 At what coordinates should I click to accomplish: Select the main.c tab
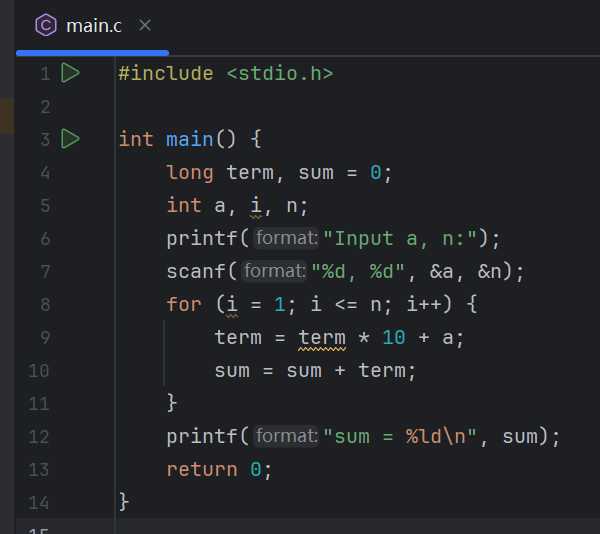pyautogui.click(x=93, y=25)
